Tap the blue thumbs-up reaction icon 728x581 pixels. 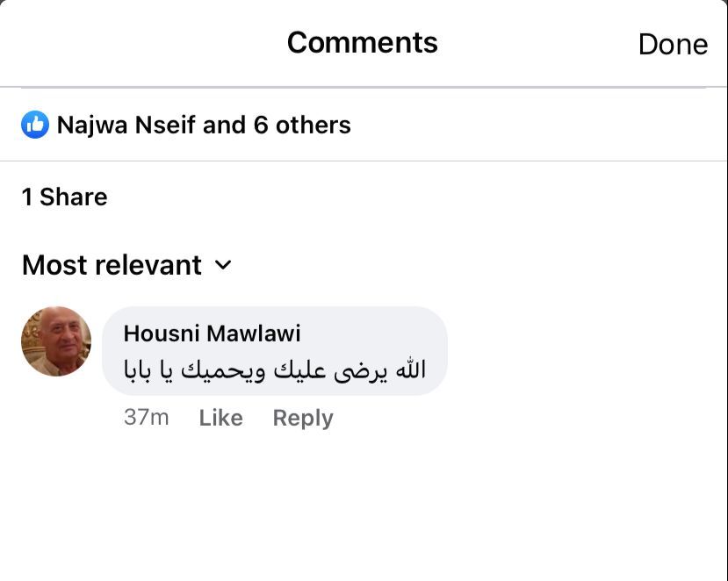[x=35, y=125]
